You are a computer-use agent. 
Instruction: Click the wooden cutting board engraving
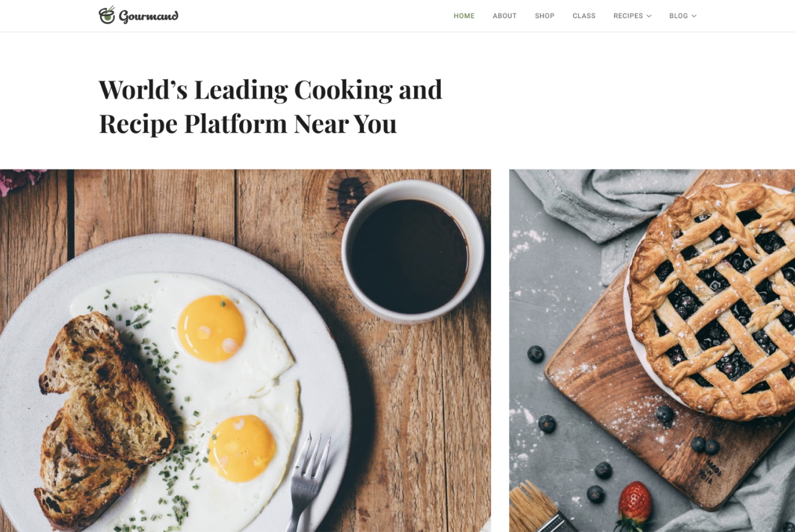point(710,472)
